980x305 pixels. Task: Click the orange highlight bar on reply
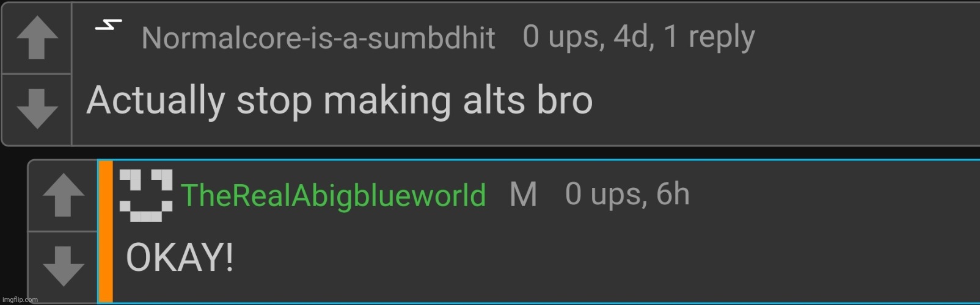coord(106,231)
